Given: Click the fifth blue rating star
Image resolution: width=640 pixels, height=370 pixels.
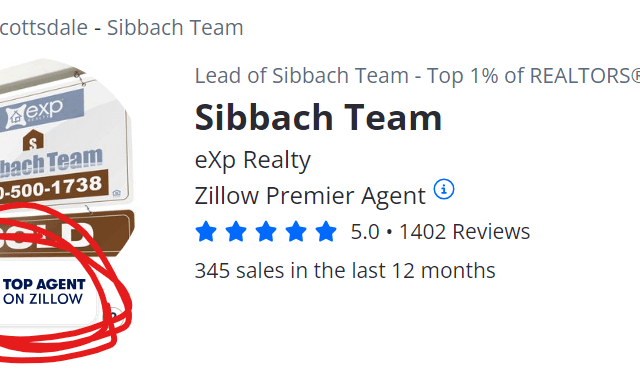Looking at the screenshot, I should (326, 231).
